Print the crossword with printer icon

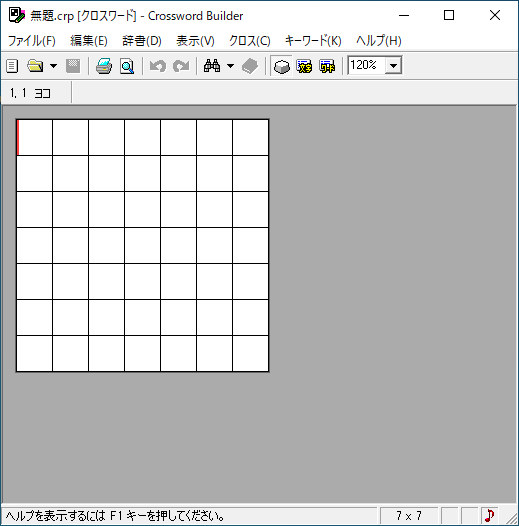pyautogui.click(x=104, y=66)
